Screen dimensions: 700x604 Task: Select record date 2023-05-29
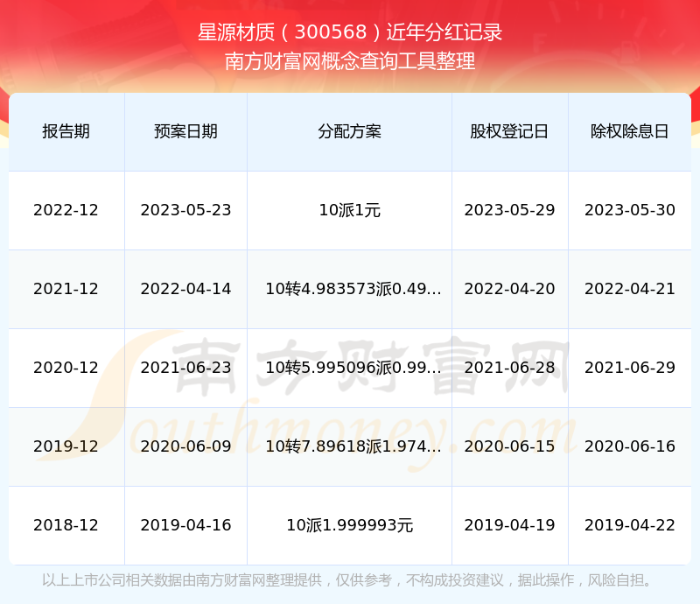[509, 210]
